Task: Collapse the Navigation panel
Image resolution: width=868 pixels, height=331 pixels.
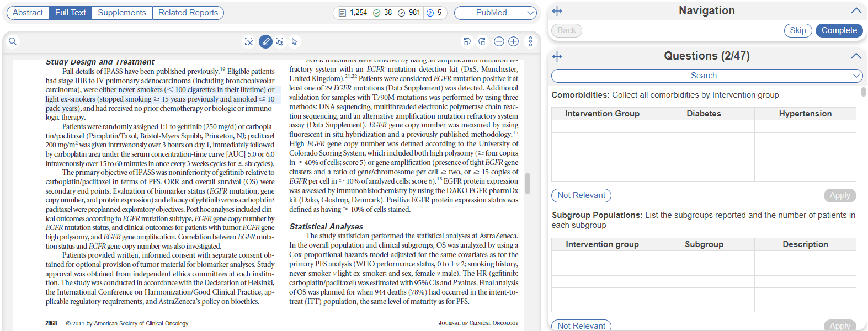Action: [856, 11]
